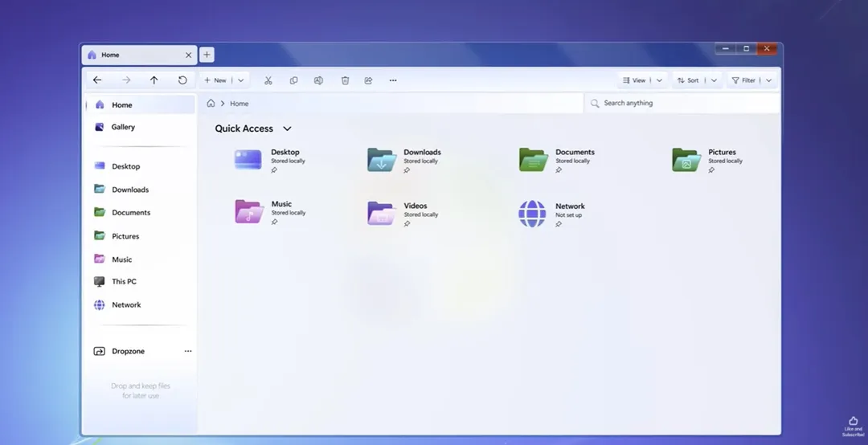Unpin Pictures using its pin icon
Viewport: 868px width, 445px height.
tap(711, 170)
